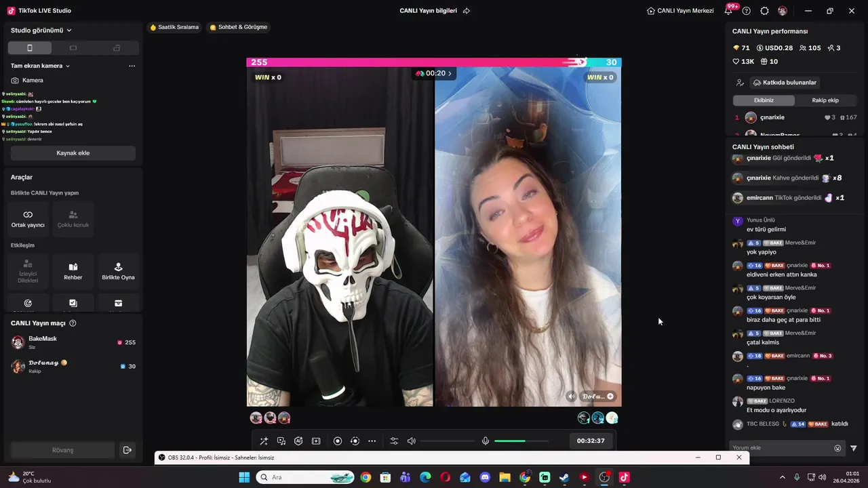868x488 pixels.
Task: Expand the Studio görünümü dropdown
Action: point(41,30)
